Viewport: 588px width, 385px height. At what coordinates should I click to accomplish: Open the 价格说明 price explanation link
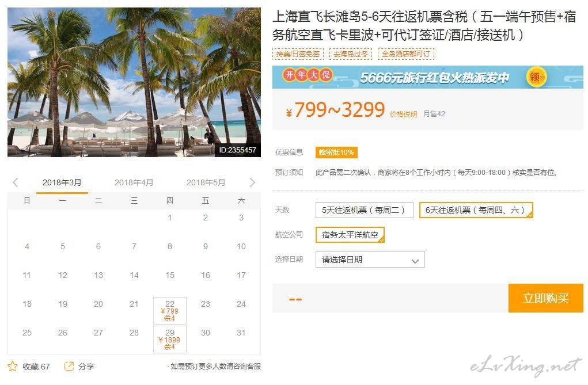[x=403, y=114]
